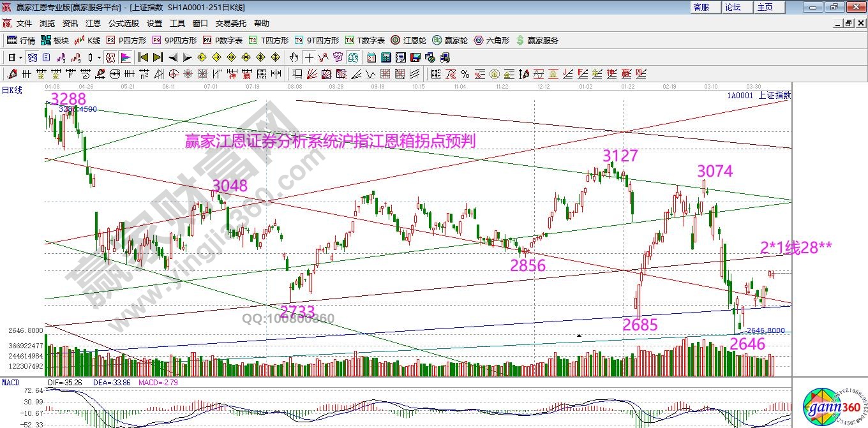Click the 论坛 forum button
Screen dimensions: 868x428
733,7
